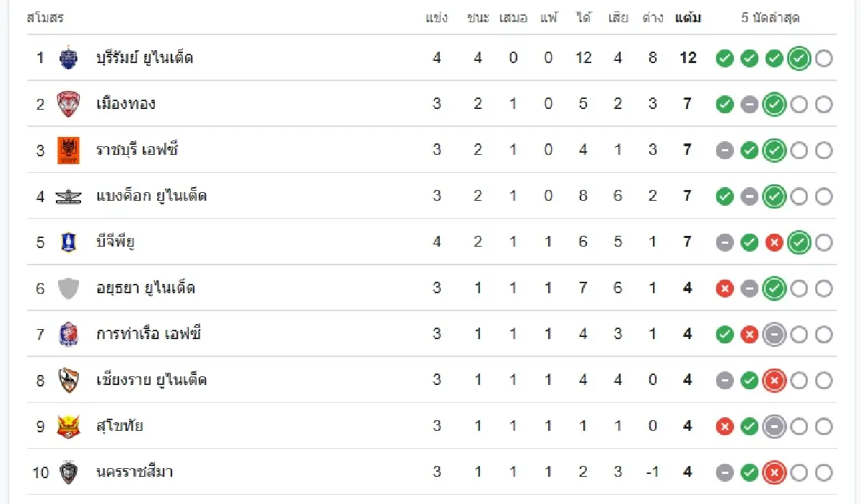861x504 pixels.
Task: Click the Muangthong club crest
Action: (x=68, y=104)
